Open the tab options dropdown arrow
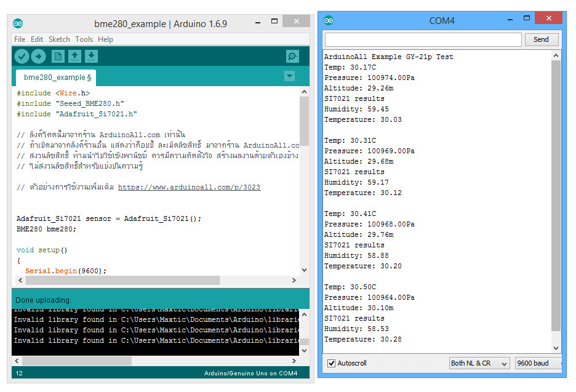576x392 pixels. pos(289,76)
